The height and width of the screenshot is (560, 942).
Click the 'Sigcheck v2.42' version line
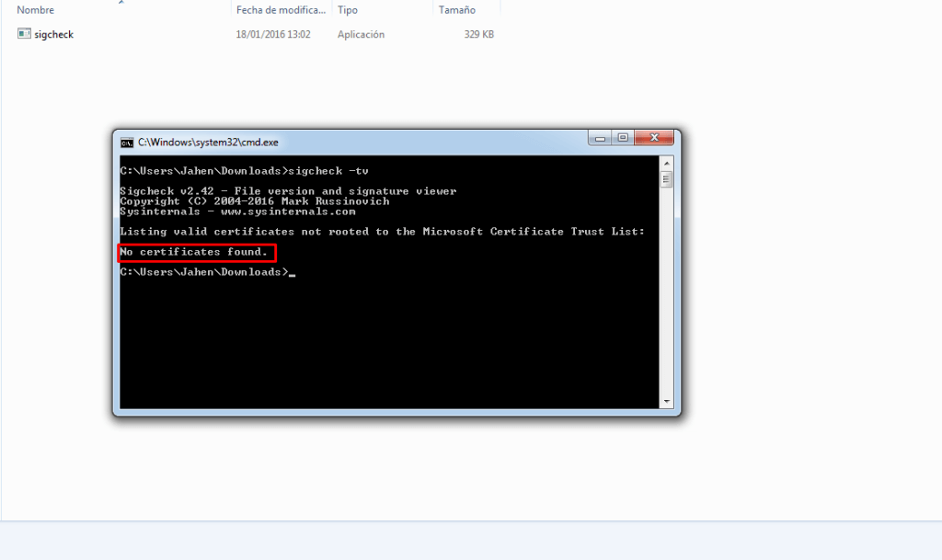(x=288, y=191)
